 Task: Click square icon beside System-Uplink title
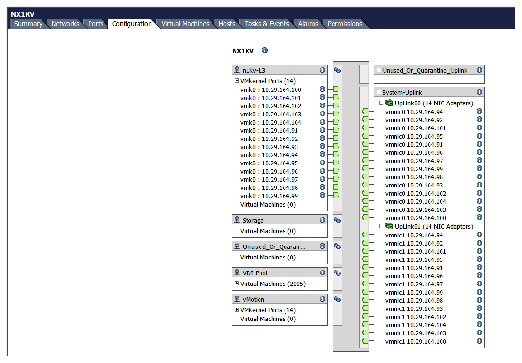coord(379,92)
